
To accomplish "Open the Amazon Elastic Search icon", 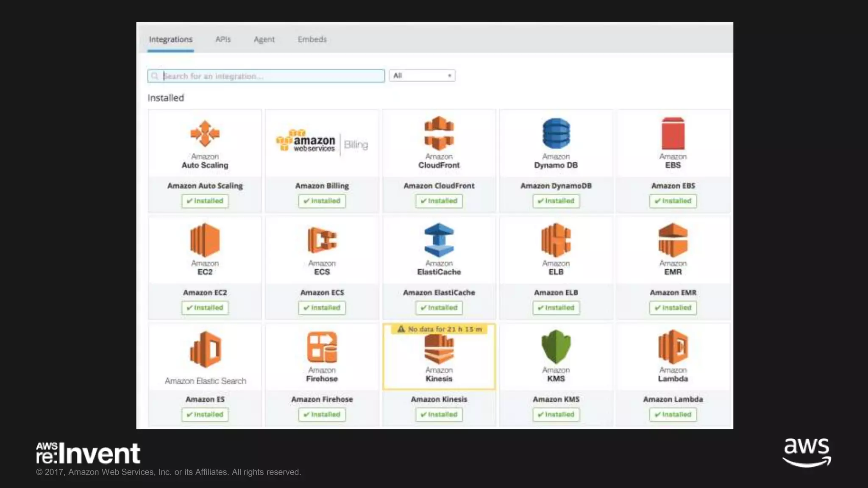I will pyautogui.click(x=206, y=349).
